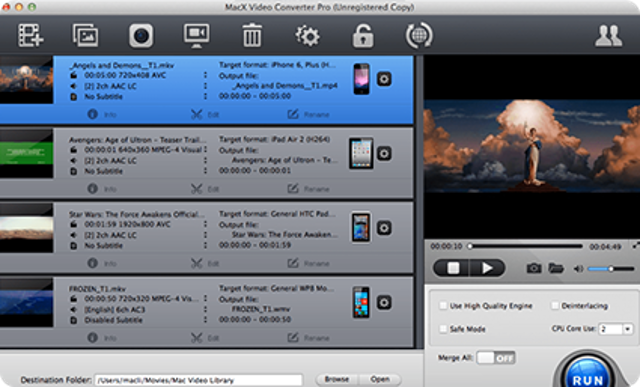The height and width of the screenshot is (387, 640).
Task: Enable Use High Quality Engine checkbox
Action: pyautogui.click(x=443, y=306)
